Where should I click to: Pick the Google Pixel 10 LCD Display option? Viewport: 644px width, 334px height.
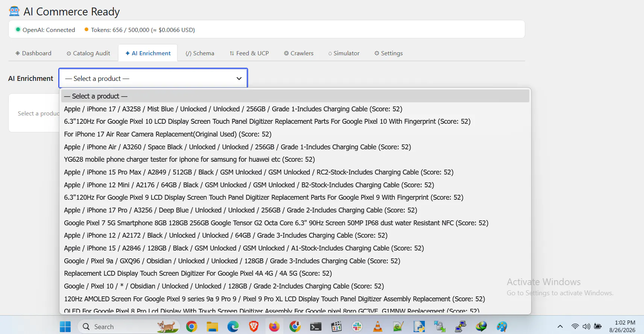(x=295, y=121)
